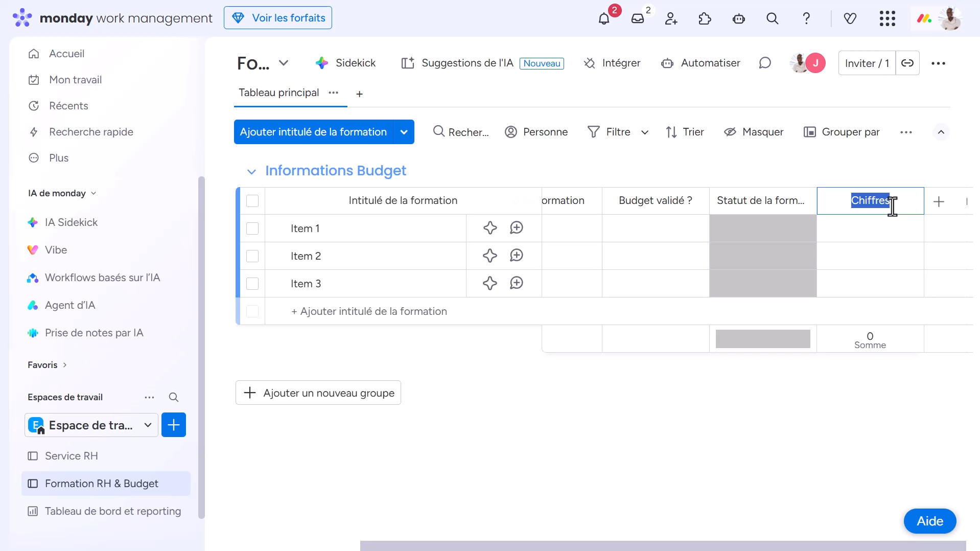The height and width of the screenshot is (551, 980).
Task: Click the horizontal scrollbar at bottom
Action: [663, 545]
